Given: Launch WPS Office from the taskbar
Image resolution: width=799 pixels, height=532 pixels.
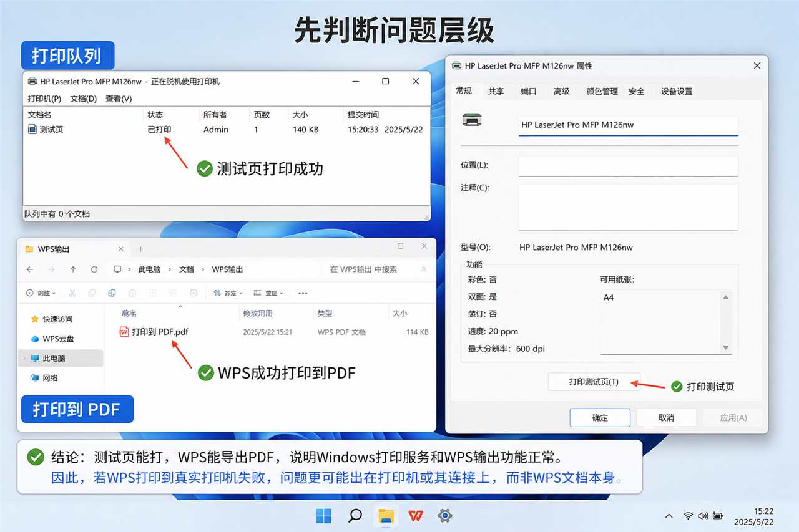Looking at the screenshot, I should (415, 516).
